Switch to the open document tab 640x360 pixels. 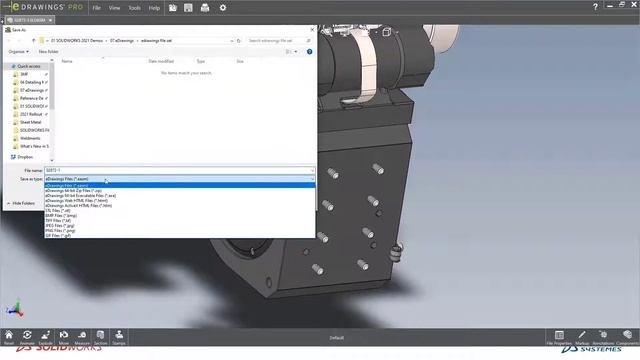coord(29,20)
